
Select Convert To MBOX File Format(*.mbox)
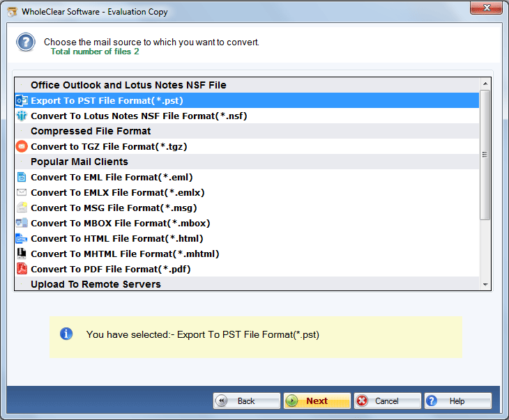pyautogui.click(x=247, y=223)
